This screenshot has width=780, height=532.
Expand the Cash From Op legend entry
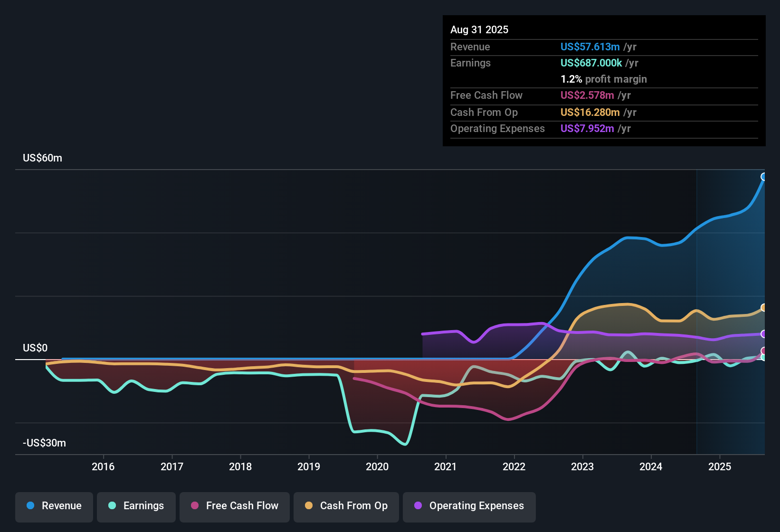346,506
